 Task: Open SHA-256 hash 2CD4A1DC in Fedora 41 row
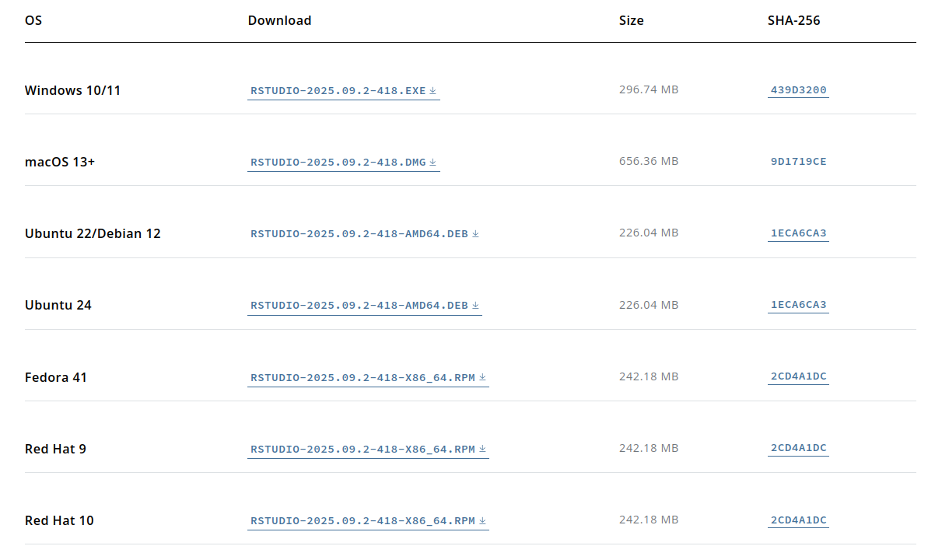point(798,376)
